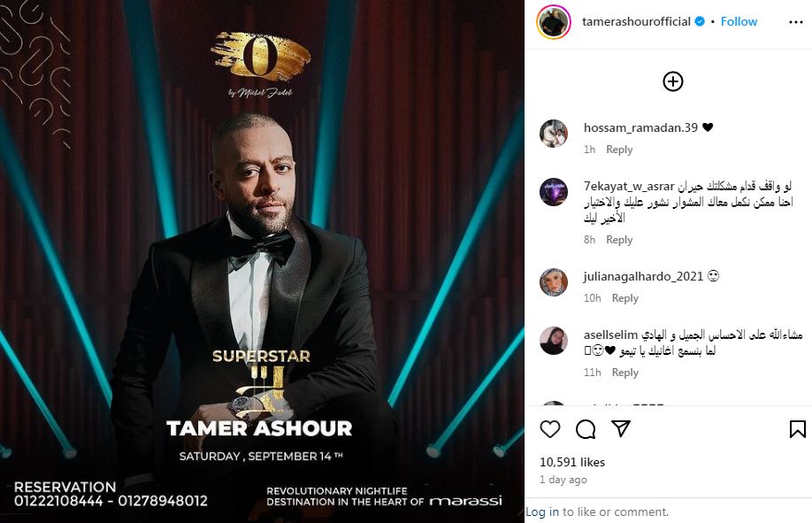Open hossam_ramadan.39 avatar

pyautogui.click(x=554, y=134)
